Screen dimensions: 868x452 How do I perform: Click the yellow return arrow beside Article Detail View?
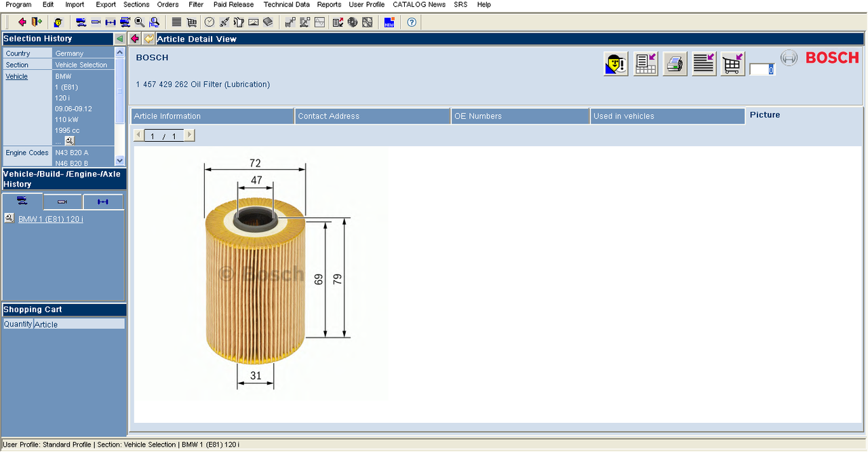(149, 39)
